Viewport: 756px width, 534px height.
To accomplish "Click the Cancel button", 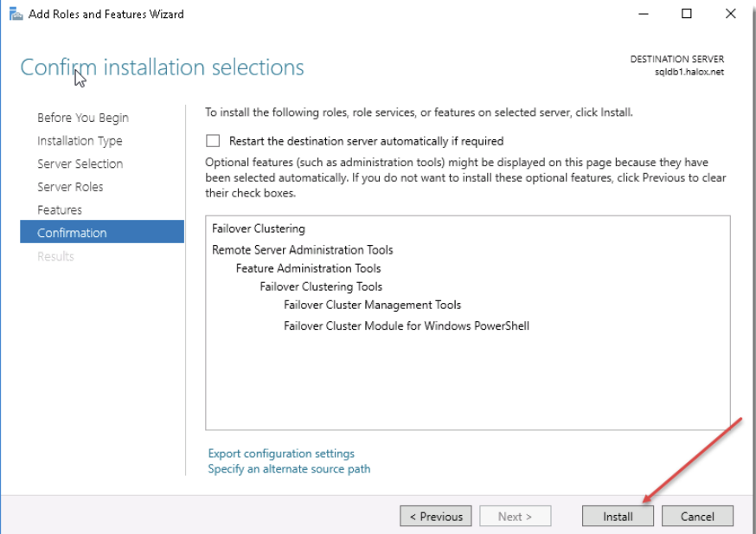I will [x=697, y=516].
